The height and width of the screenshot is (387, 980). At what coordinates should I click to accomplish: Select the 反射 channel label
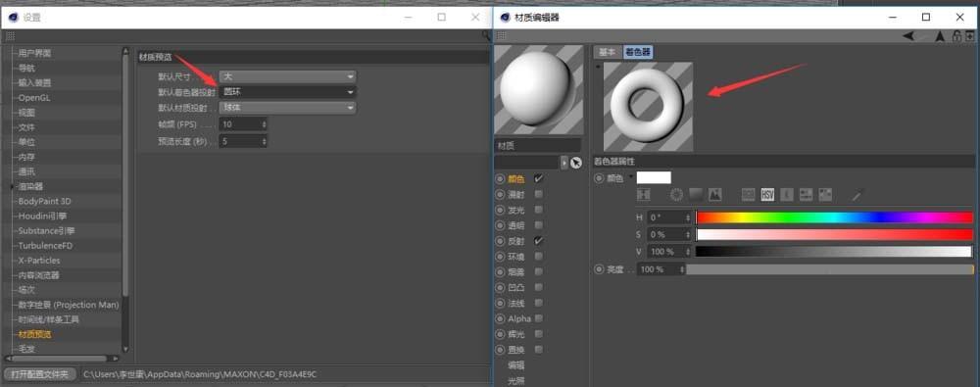coord(516,241)
